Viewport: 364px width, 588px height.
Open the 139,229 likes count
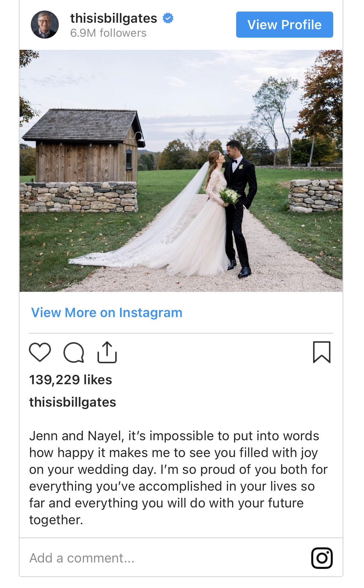click(x=71, y=380)
